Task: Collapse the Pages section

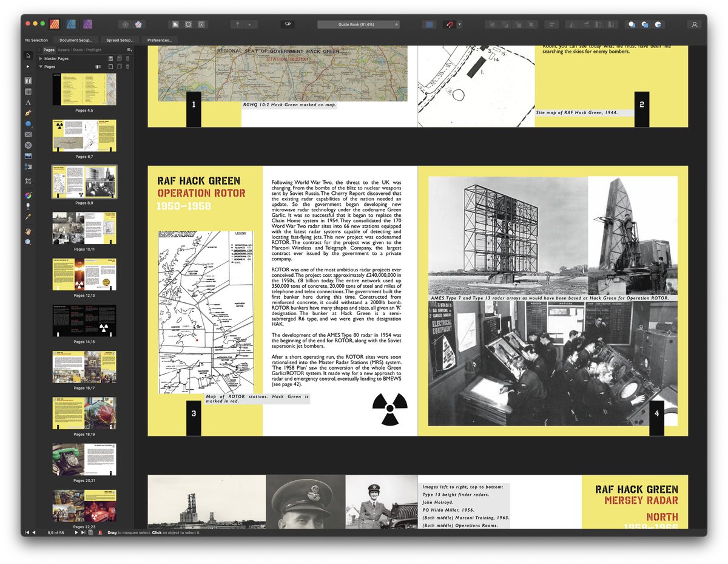Action: [x=41, y=67]
